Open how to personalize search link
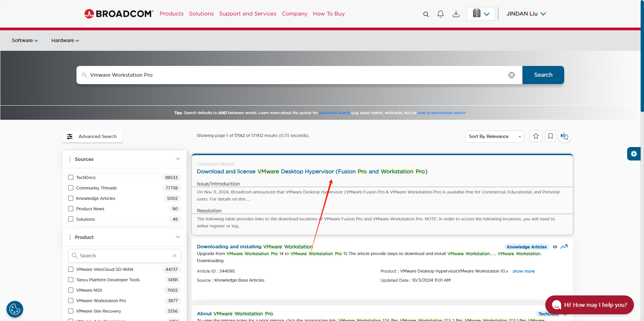Screen dimensions: 644x321 click(442, 113)
